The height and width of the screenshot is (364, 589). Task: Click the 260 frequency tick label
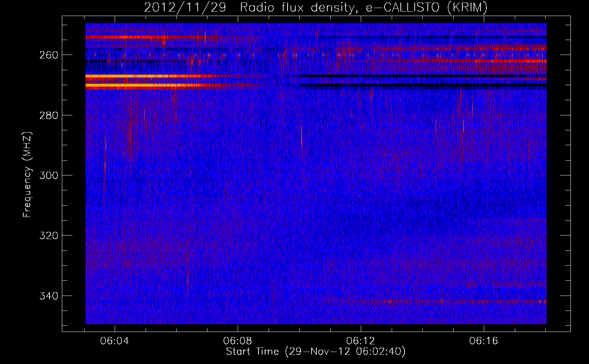[48, 55]
